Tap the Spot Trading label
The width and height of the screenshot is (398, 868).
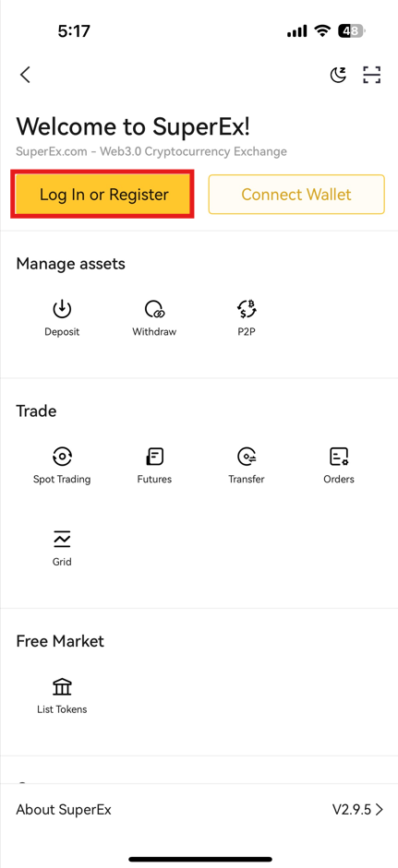[x=62, y=480]
